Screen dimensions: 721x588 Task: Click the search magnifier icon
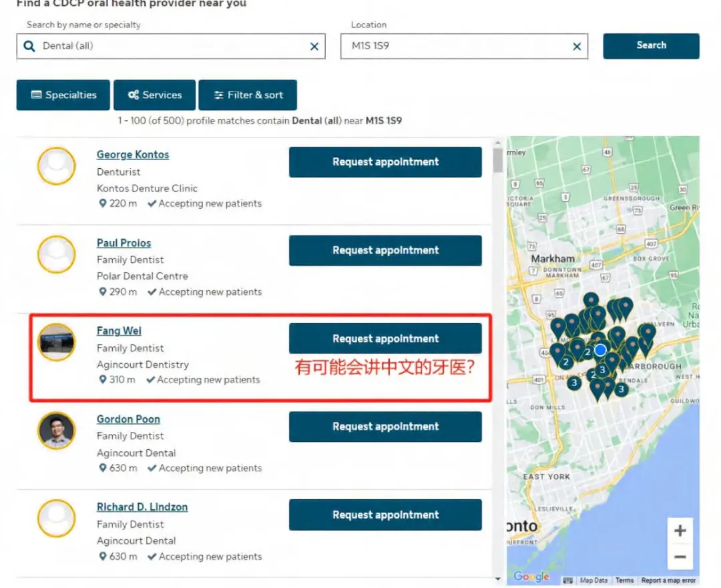[x=29, y=47]
